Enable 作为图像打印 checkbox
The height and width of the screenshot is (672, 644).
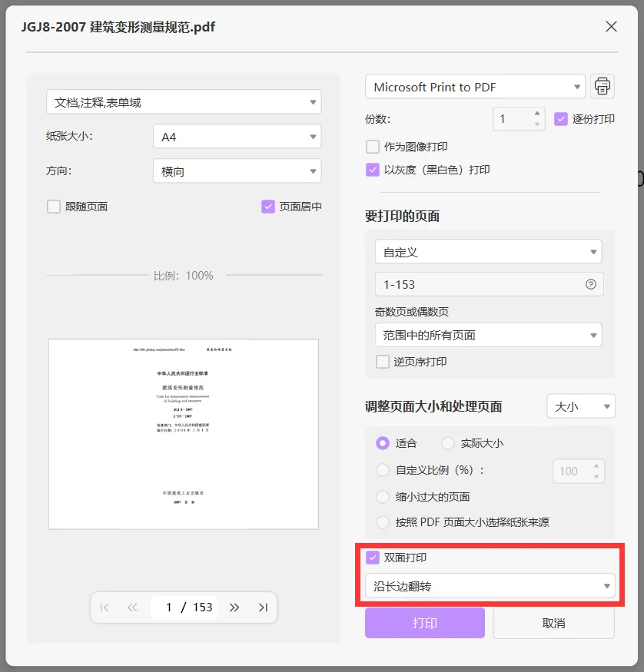[372, 147]
